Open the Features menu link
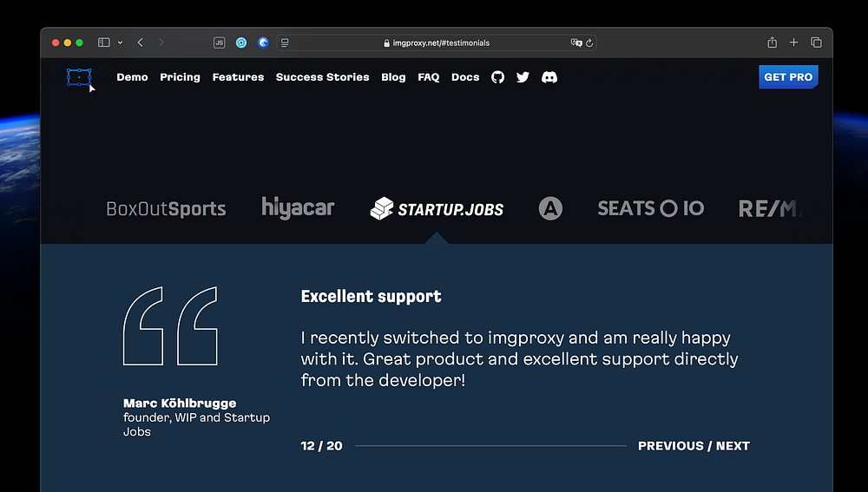The image size is (868, 492). point(238,77)
